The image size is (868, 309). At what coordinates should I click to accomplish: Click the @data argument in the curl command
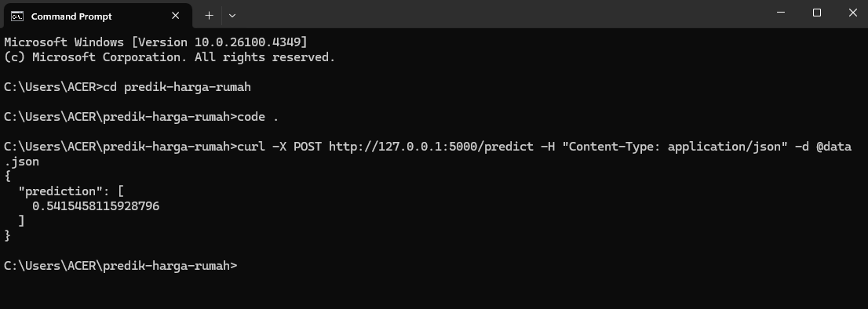(x=833, y=147)
